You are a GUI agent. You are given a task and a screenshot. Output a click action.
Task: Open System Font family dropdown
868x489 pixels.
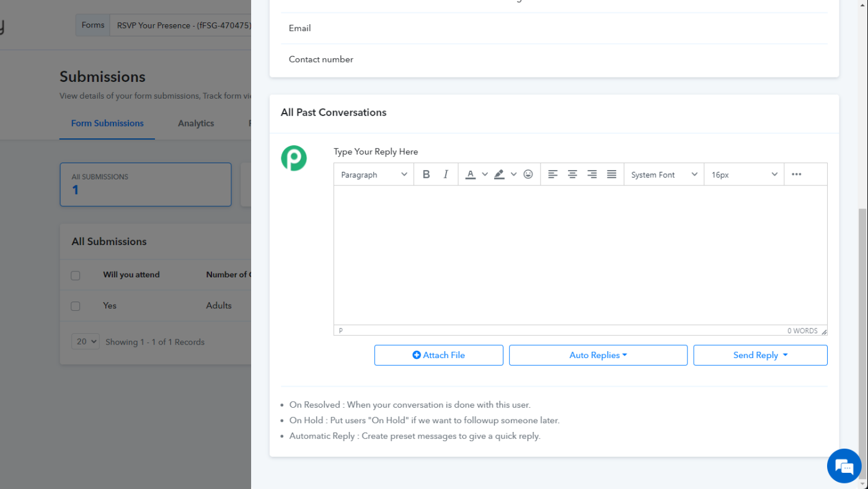pyautogui.click(x=664, y=174)
